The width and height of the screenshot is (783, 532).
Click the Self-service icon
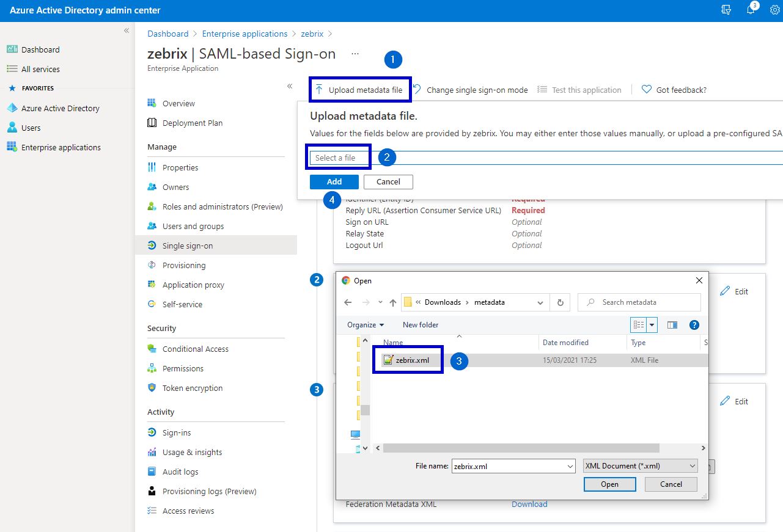152,304
